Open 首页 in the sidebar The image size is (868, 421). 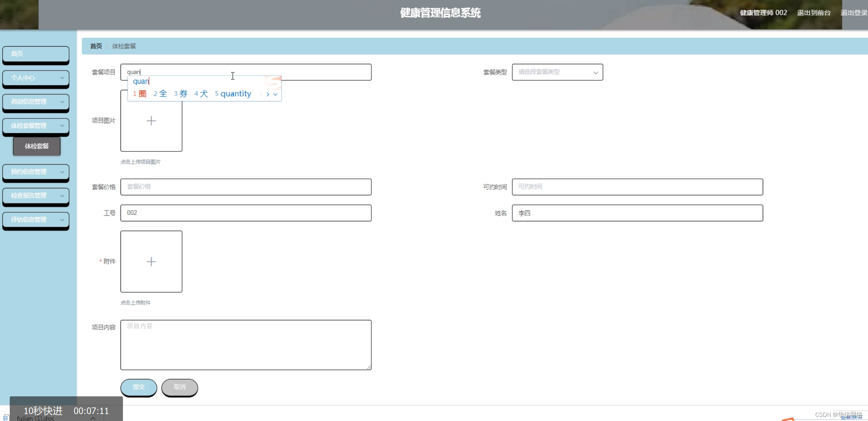(36, 54)
